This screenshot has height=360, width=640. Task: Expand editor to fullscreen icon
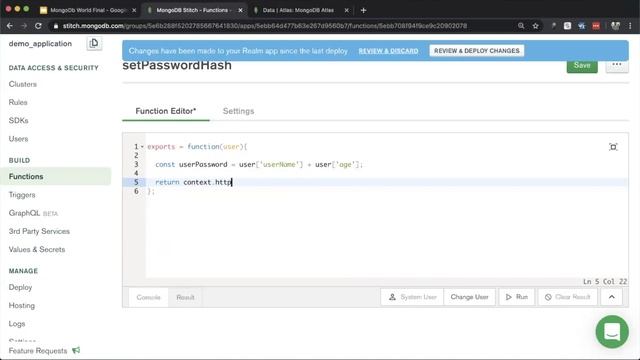point(613,147)
